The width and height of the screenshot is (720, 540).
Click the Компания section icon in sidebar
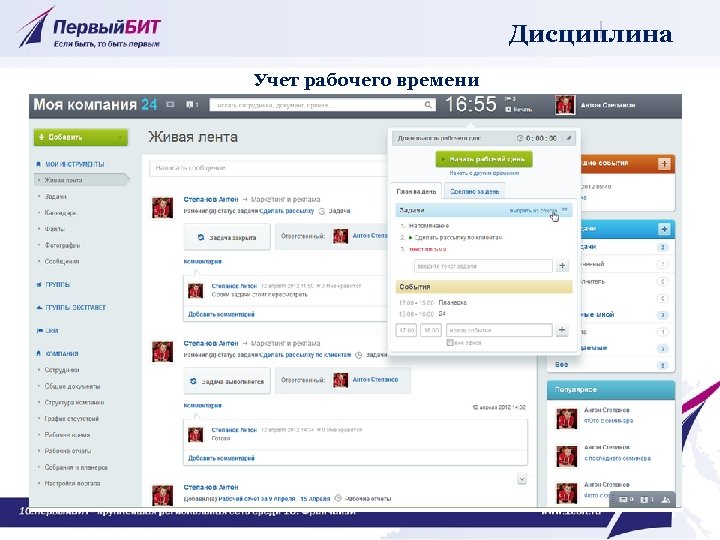coord(39,354)
